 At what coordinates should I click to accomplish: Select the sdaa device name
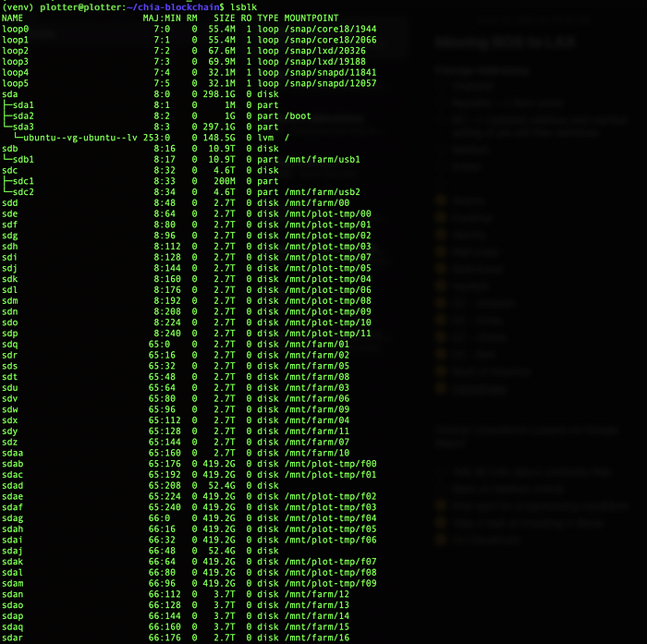click(x=12, y=453)
